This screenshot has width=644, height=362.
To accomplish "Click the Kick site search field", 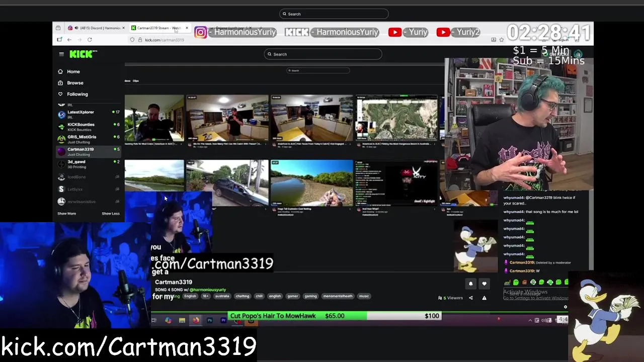I will pyautogui.click(x=323, y=54).
